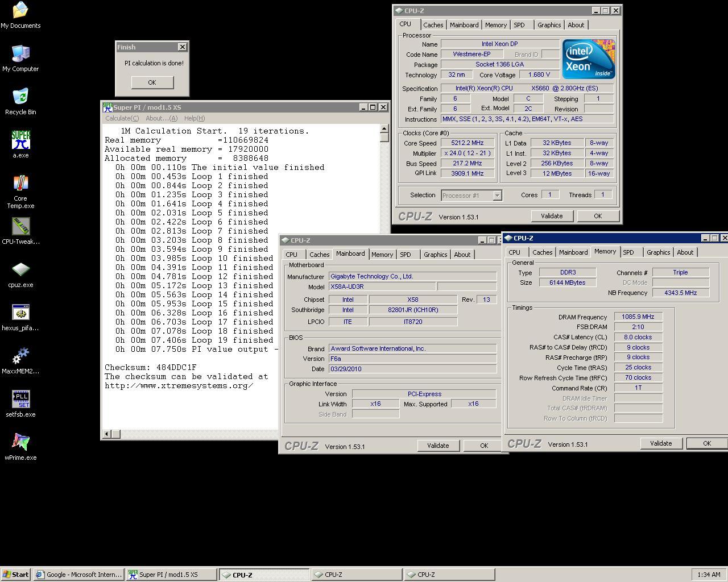Click Super PI horizontal scrollbar left arrow
This screenshot has height=582, width=728.
tap(107, 434)
